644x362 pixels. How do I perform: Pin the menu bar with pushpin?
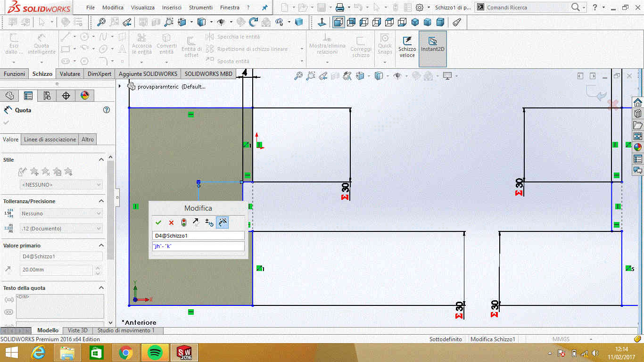[265, 8]
